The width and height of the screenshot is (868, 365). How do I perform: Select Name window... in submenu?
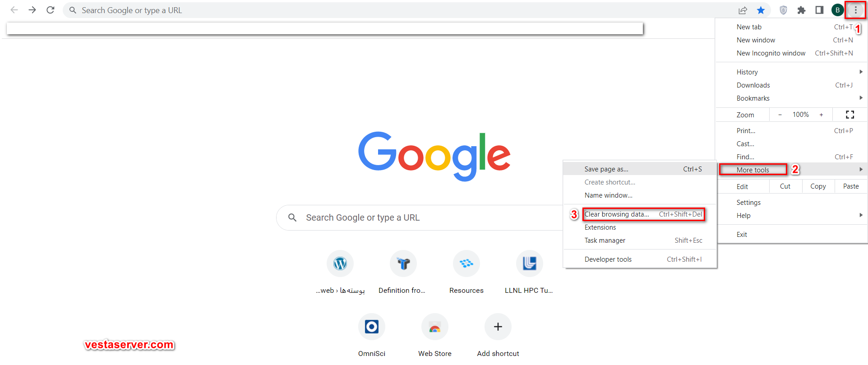(640, 195)
